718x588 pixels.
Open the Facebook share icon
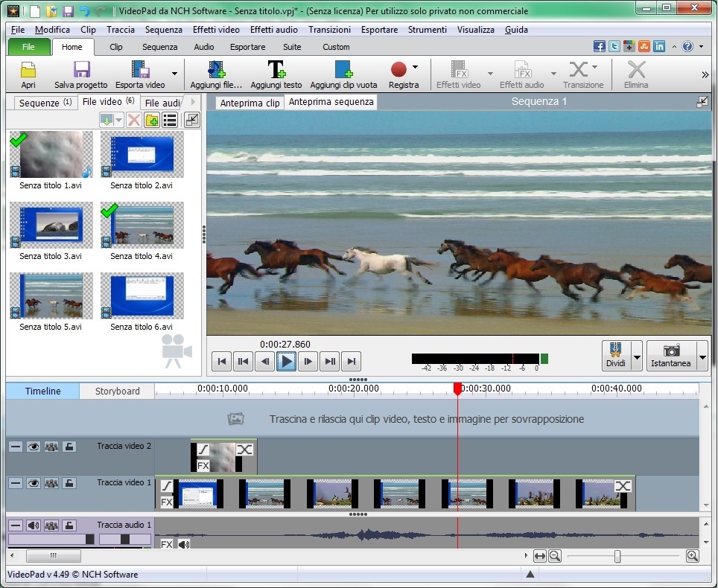[599, 46]
